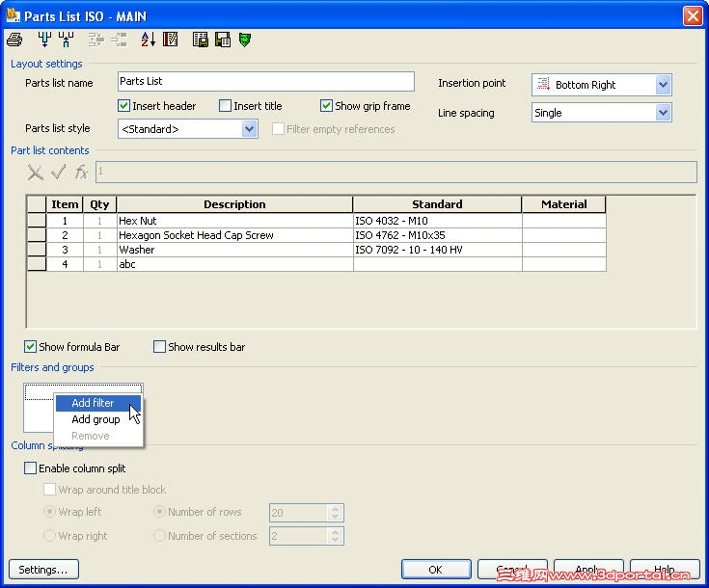Click the Apply button

(x=588, y=569)
